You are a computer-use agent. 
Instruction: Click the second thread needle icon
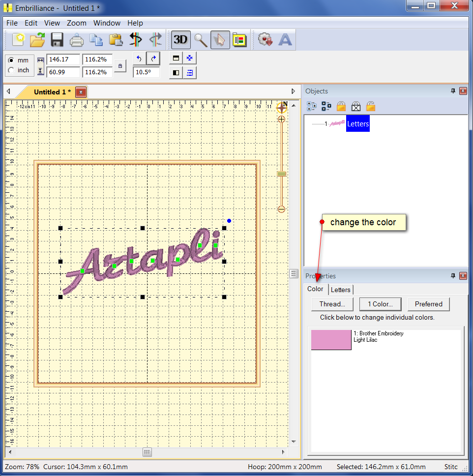point(155,40)
